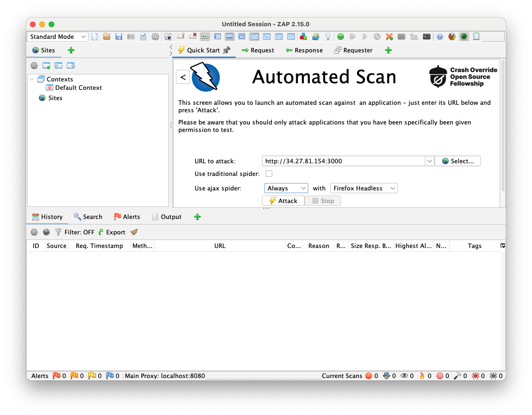The width and height of the screenshot is (532, 415).
Task: Click into the URL to attack field
Action: pos(343,161)
